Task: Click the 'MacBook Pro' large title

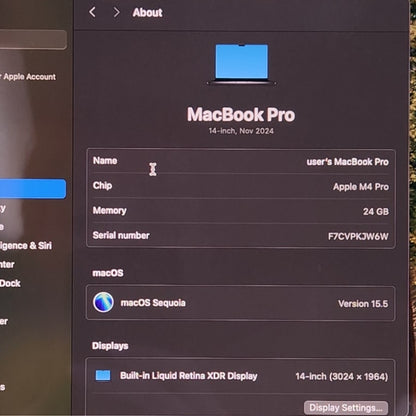Action: click(241, 115)
